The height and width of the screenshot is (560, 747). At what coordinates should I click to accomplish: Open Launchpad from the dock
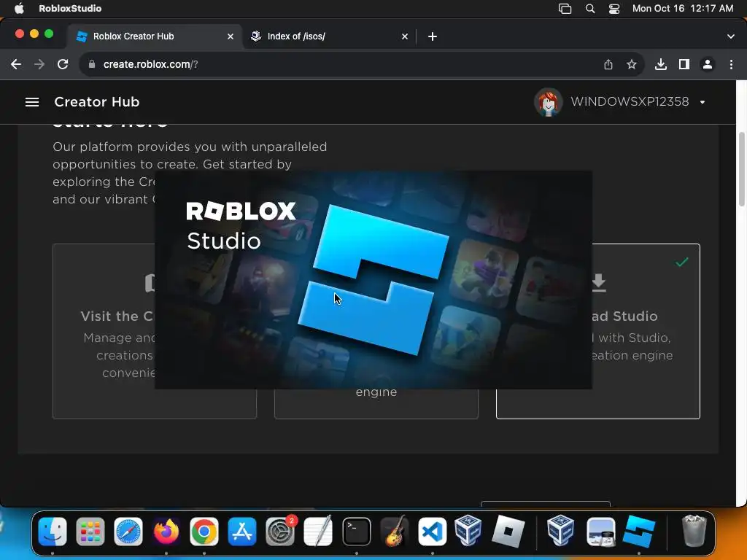point(90,531)
